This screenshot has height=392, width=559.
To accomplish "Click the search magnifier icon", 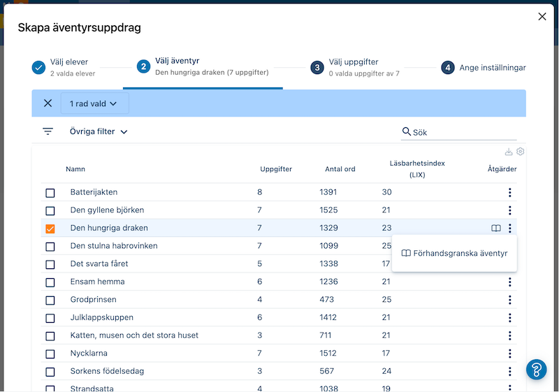I will [407, 131].
